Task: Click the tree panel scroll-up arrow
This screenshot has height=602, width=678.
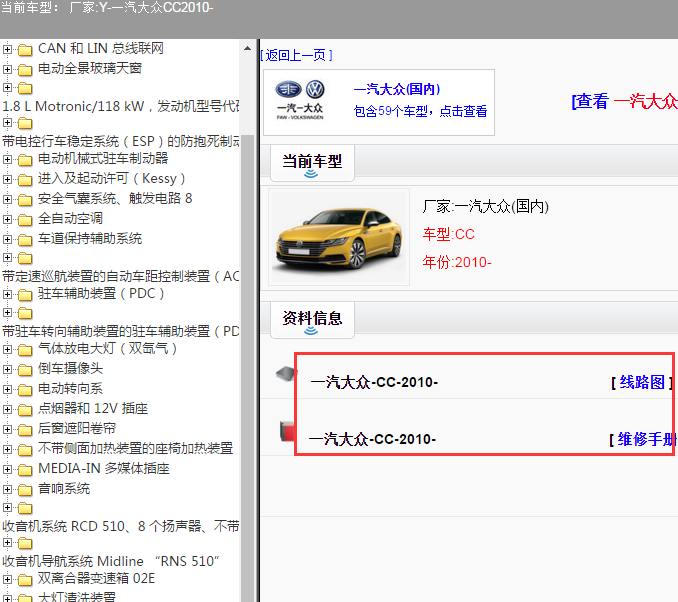Action: click(x=247, y=48)
